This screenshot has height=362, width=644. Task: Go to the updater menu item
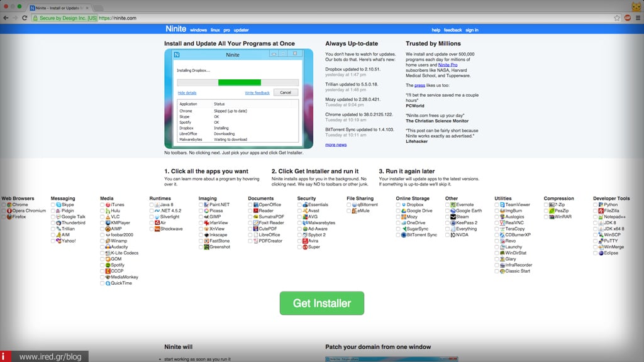coord(241,30)
